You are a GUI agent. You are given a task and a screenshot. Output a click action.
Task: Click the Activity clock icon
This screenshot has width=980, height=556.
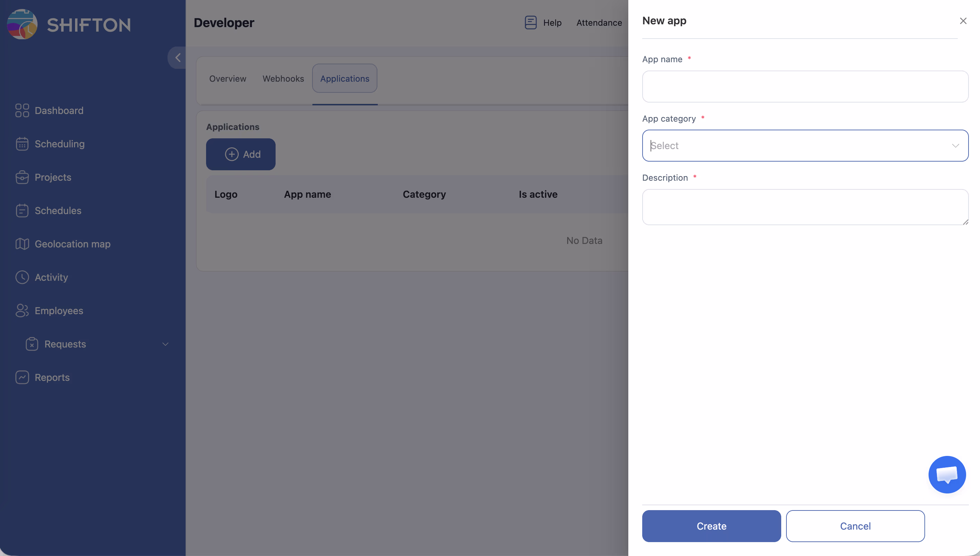(22, 277)
